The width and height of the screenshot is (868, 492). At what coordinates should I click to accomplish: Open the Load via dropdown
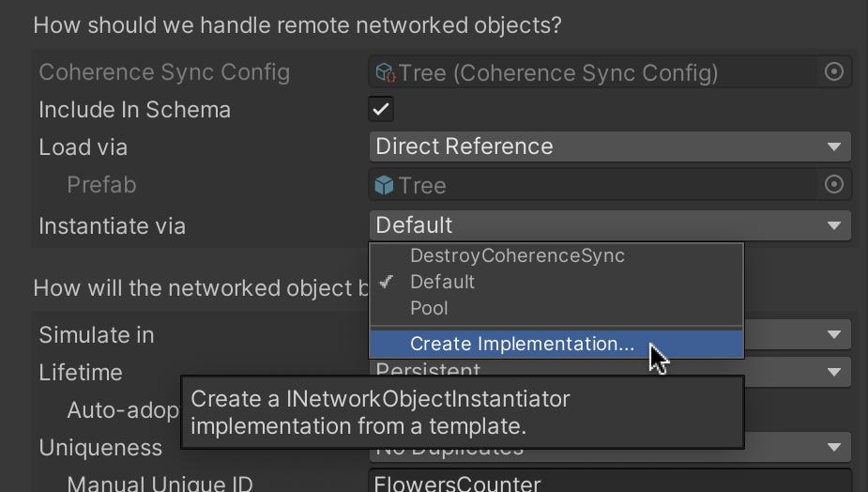coord(610,146)
